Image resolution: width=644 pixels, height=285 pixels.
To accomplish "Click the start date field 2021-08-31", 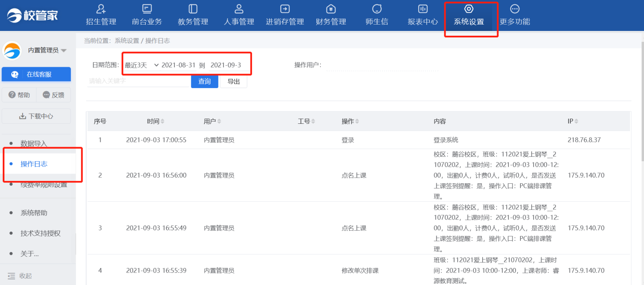I will (x=178, y=65).
